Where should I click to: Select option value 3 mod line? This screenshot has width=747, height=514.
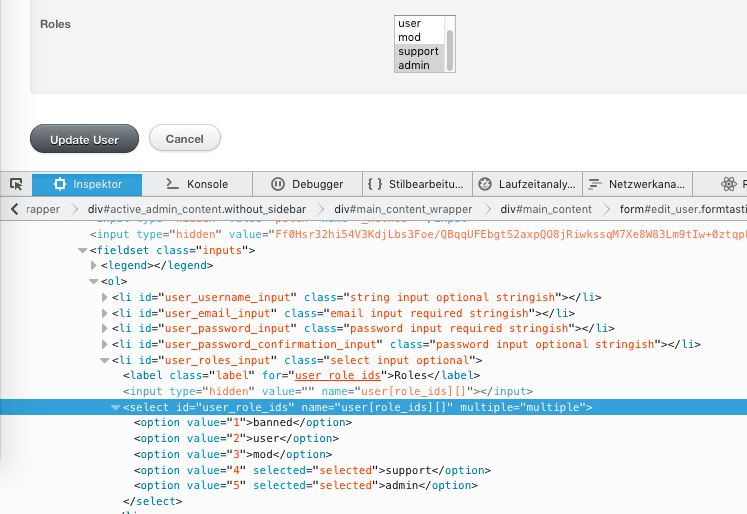(x=233, y=454)
